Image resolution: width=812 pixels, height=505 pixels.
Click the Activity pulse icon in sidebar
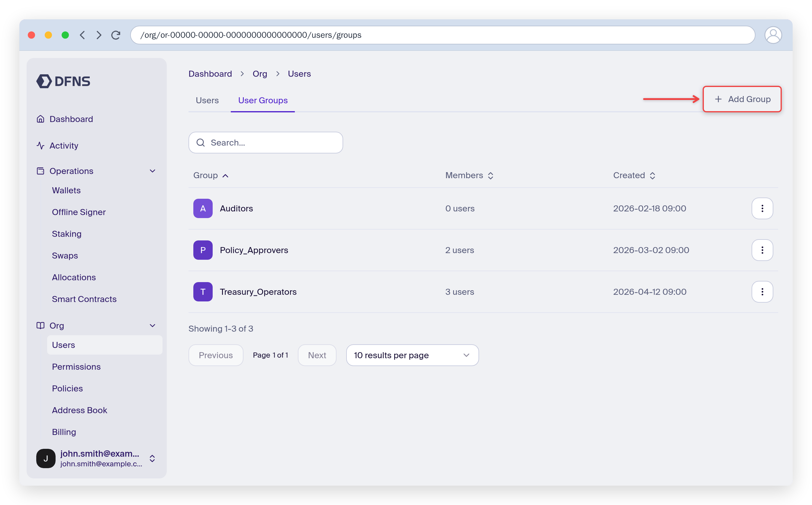point(40,146)
